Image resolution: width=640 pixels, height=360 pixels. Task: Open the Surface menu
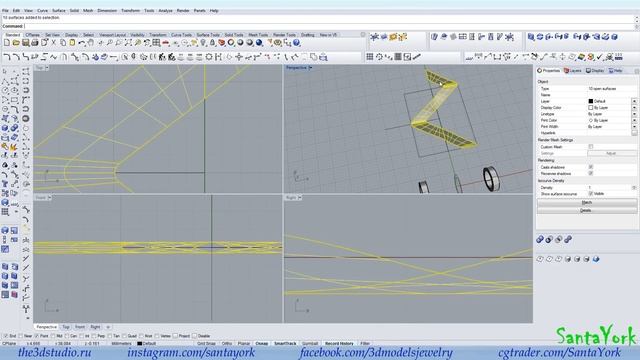pos(59,11)
